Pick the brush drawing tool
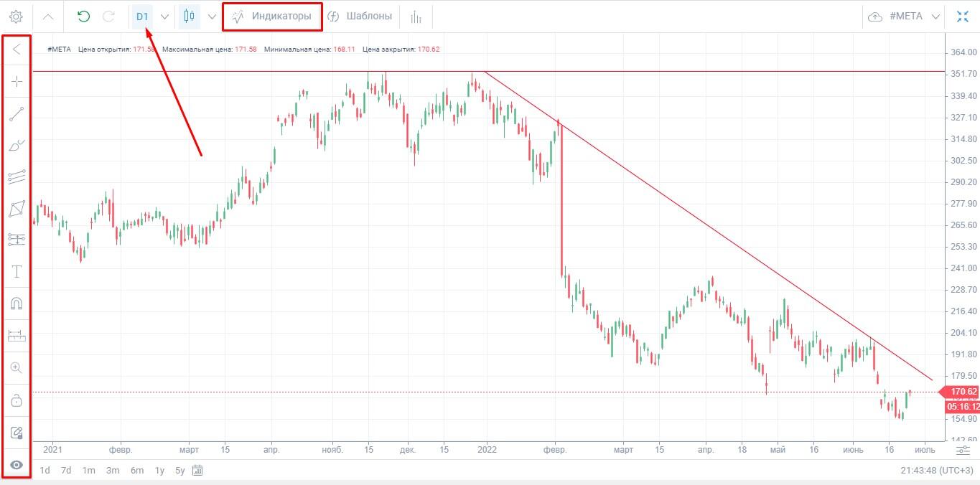Viewport: 980px width, 485px height. [x=17, y=146]
